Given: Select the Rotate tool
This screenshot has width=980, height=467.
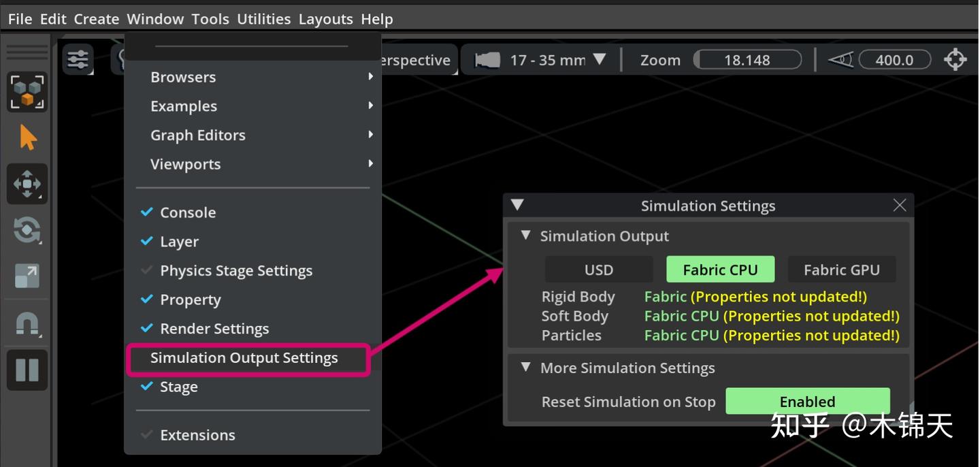Looking at the screenshot, I should [27, 230].
